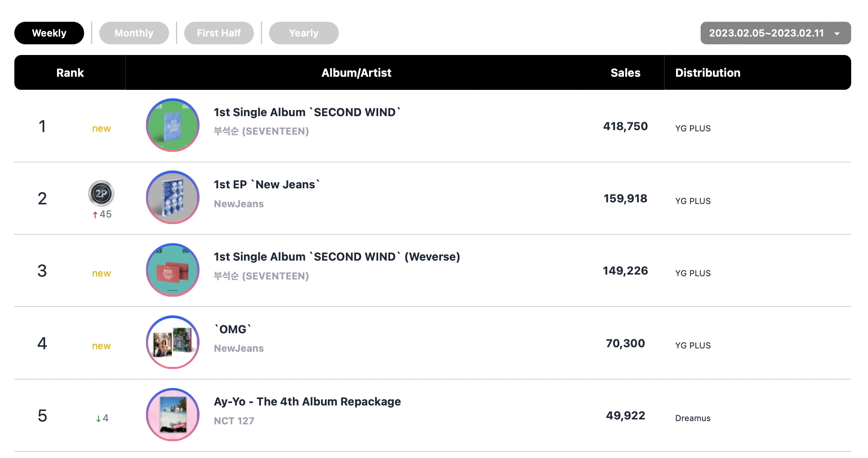Open the `OMG` album title link
Viewport: 868px width, 458px height.
pos(233,329)
